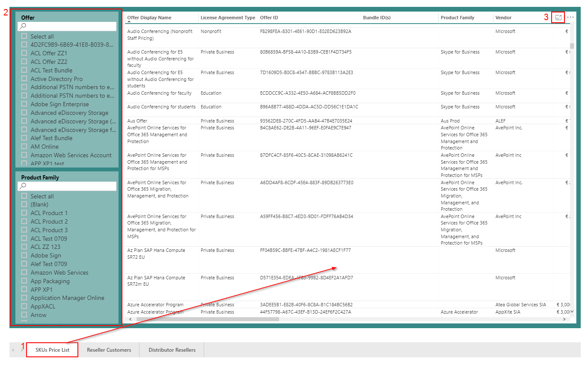This screenshot has width=588, height=365.
Task: Check the ACL Offer ZZ1 box
Action: coord(24,53)
